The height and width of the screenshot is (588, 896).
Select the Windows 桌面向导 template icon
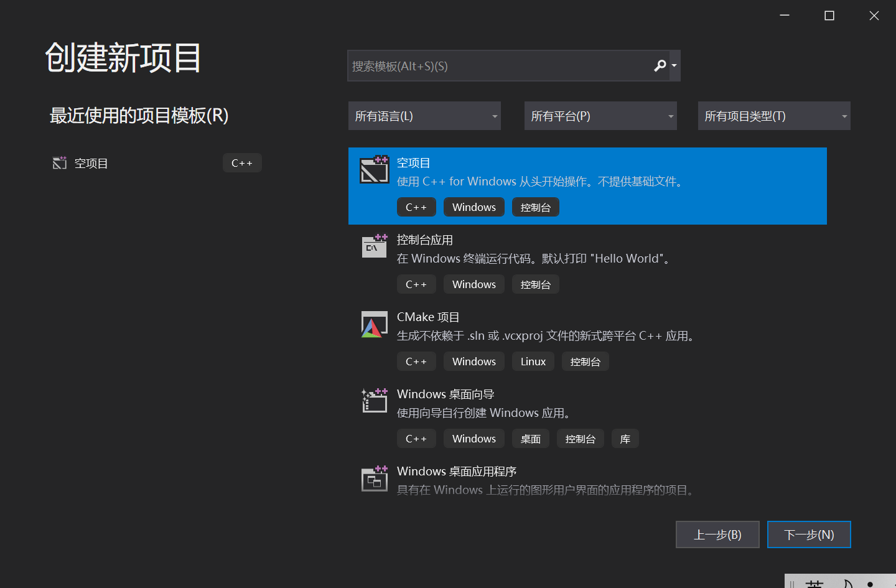[x=375, y=401]
